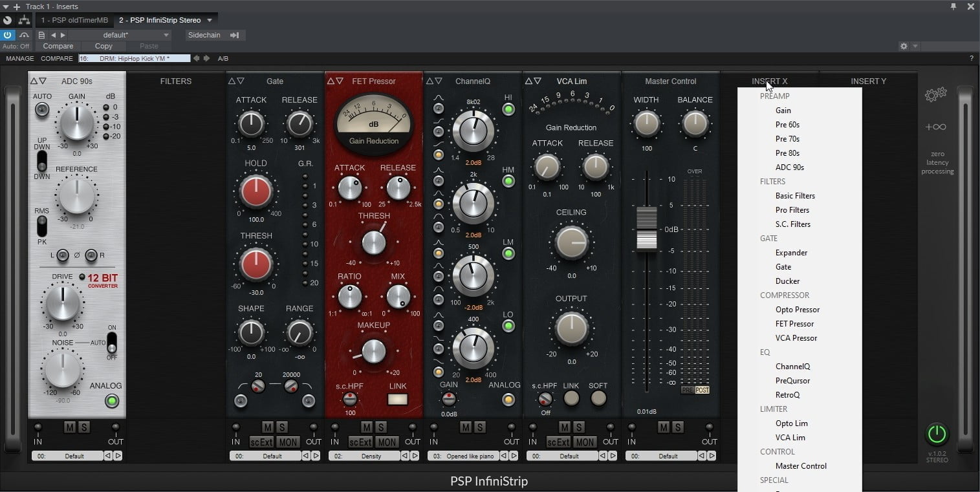Open the ADC 90s module preset box
The width and height of the screenshot is (980, 492).
pos(67,456)
